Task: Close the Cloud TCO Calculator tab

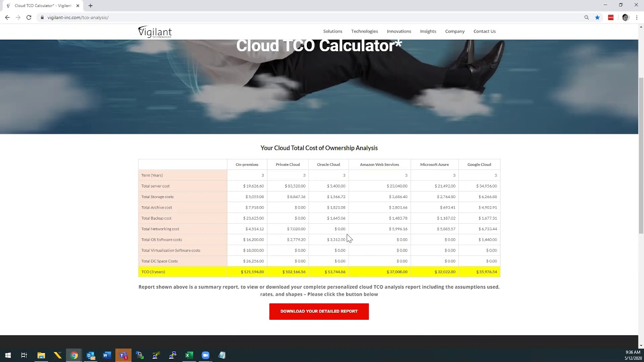Action: pyautogui.click(x=78, y=6)
